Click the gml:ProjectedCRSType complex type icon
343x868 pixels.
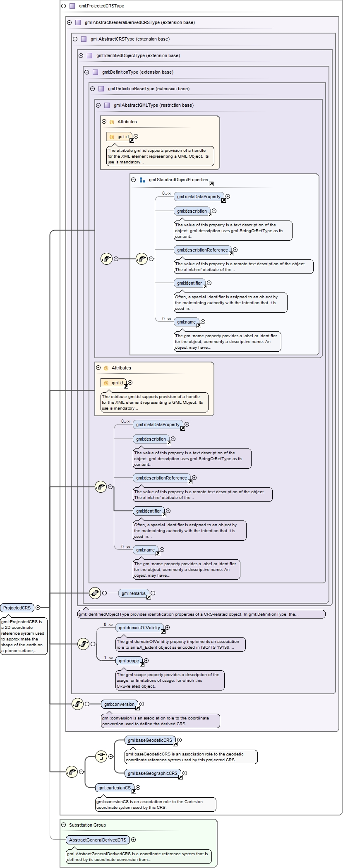click(x=72, y=6)
